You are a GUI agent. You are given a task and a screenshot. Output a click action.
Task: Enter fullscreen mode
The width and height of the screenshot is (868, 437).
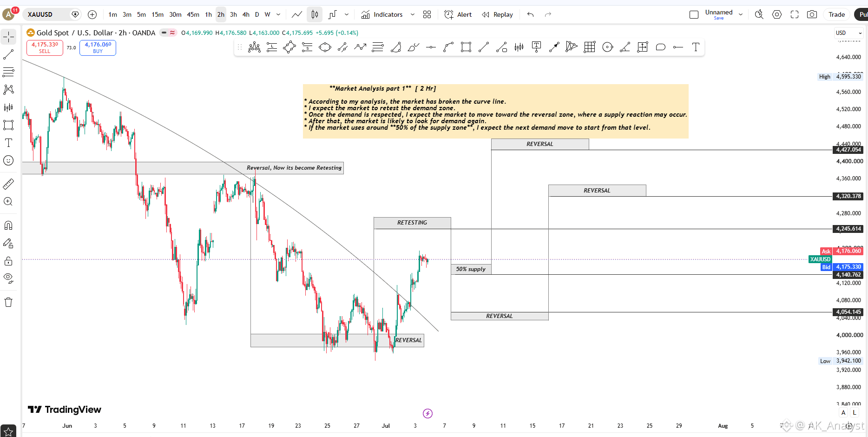(795, 14)
